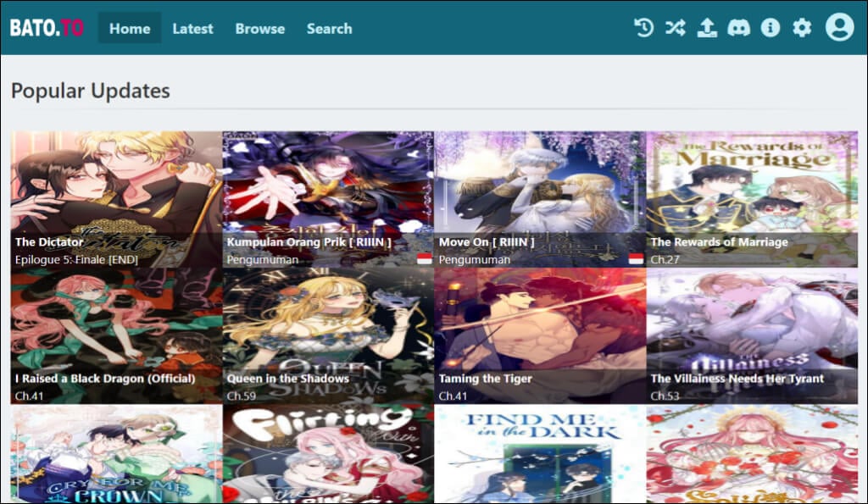Go to the Home tab

pos(130,28)
